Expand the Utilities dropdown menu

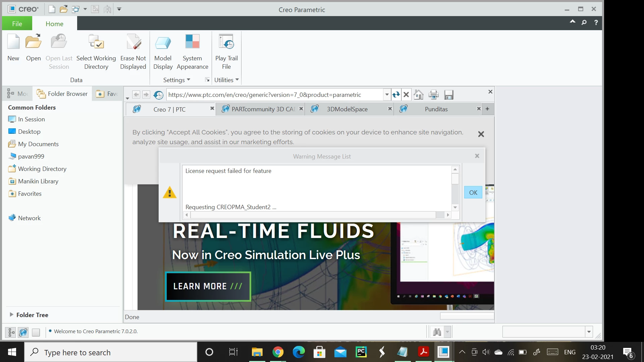226,80
